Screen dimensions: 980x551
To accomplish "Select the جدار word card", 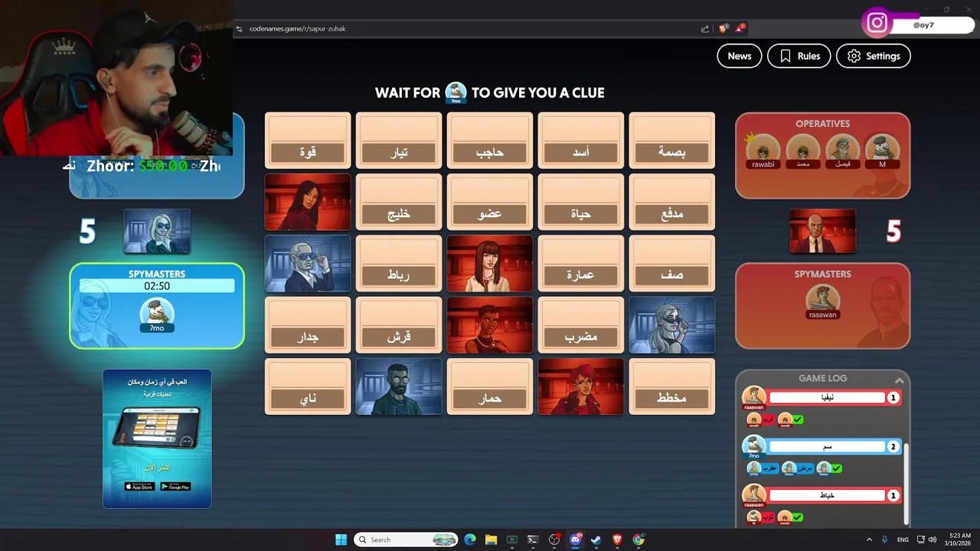I will (308, 325).
